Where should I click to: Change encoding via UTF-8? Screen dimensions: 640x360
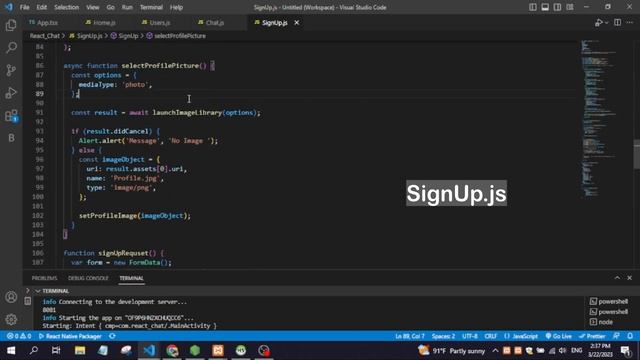pos(469,336)
